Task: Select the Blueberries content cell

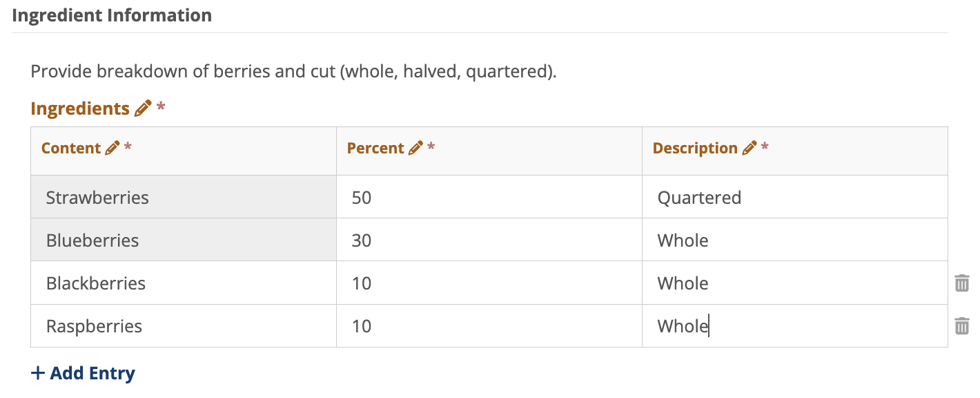Action: click(184, 240)
